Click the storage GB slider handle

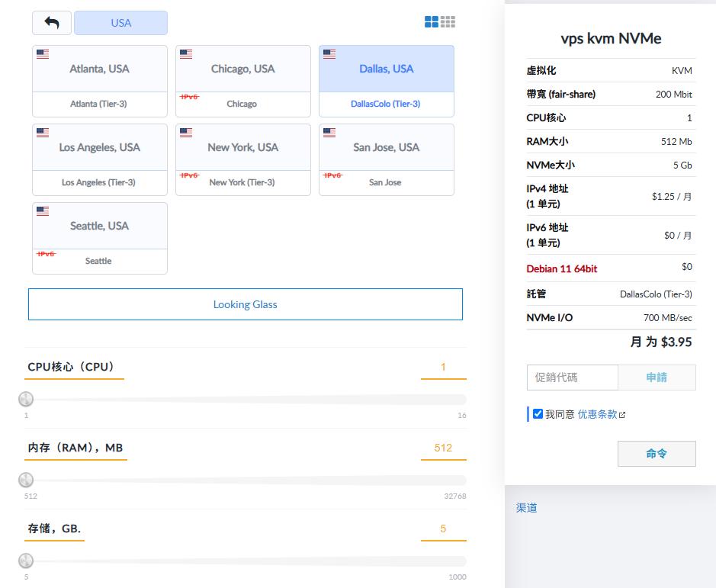(26, 561)
